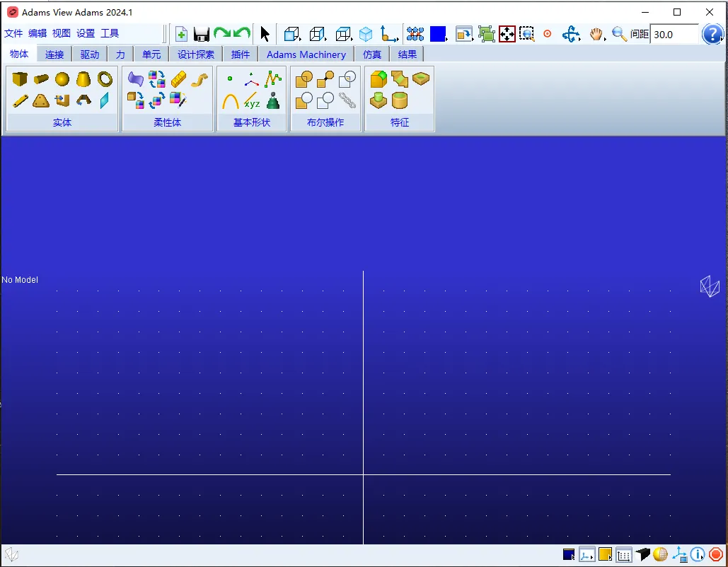Open the coordinate axis triad dropdown
728x567 pixels.
point(389,34)
